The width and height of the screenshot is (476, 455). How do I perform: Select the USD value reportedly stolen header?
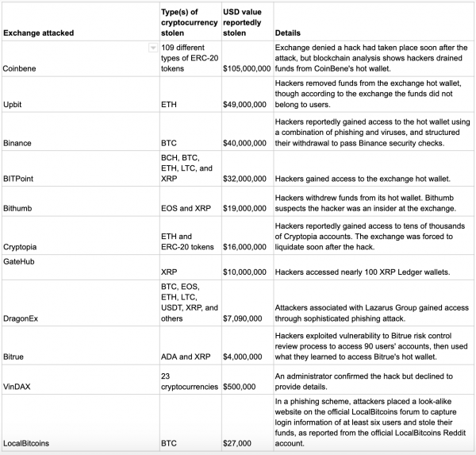(x=248, y=21)
